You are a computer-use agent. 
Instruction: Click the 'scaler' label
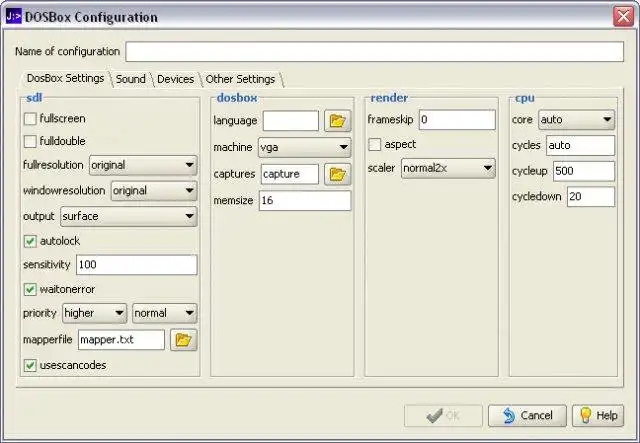[x=381, y=168]
